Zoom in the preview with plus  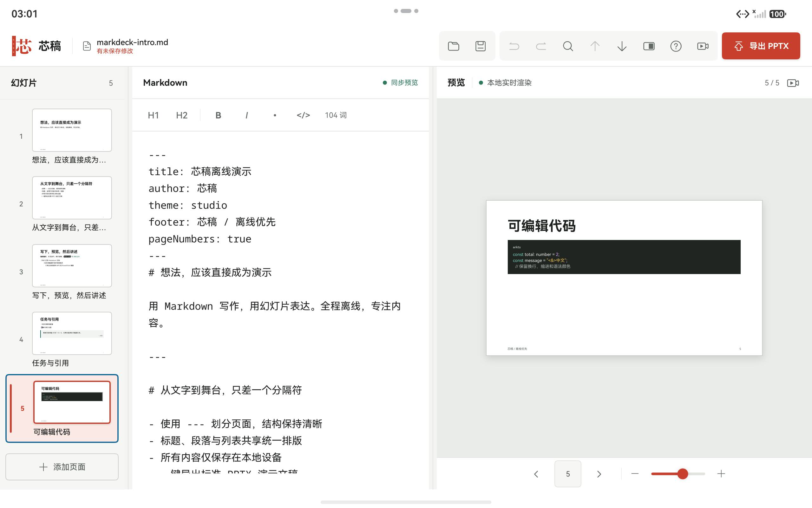(721, 474)
